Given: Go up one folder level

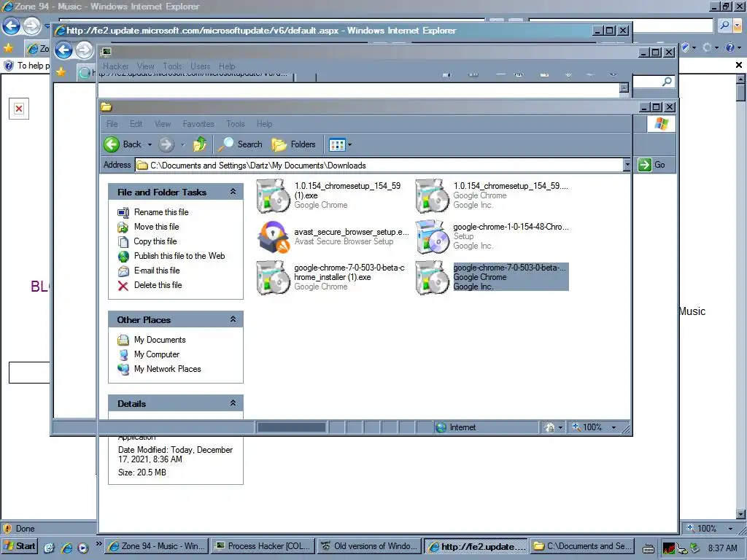Looking at the screenshot, I should 200,144.
